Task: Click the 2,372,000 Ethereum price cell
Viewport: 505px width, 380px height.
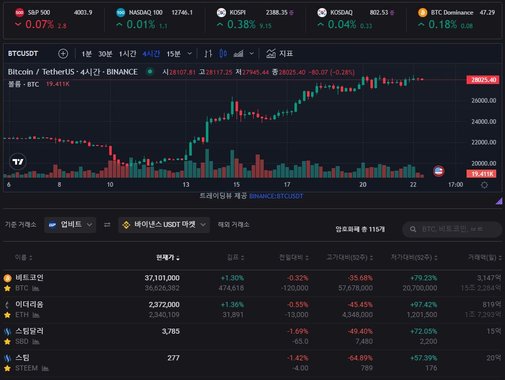Action: pos(164,304)
